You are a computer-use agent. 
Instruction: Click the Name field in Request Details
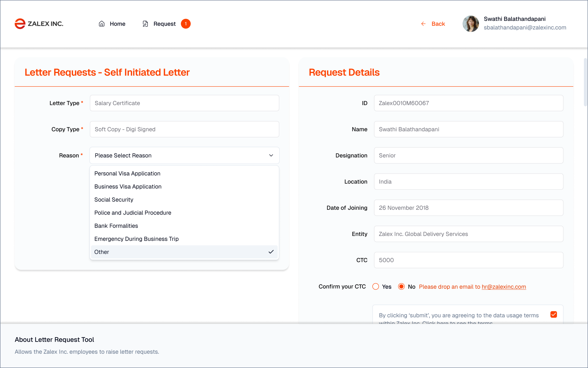[x=469, y=129]
